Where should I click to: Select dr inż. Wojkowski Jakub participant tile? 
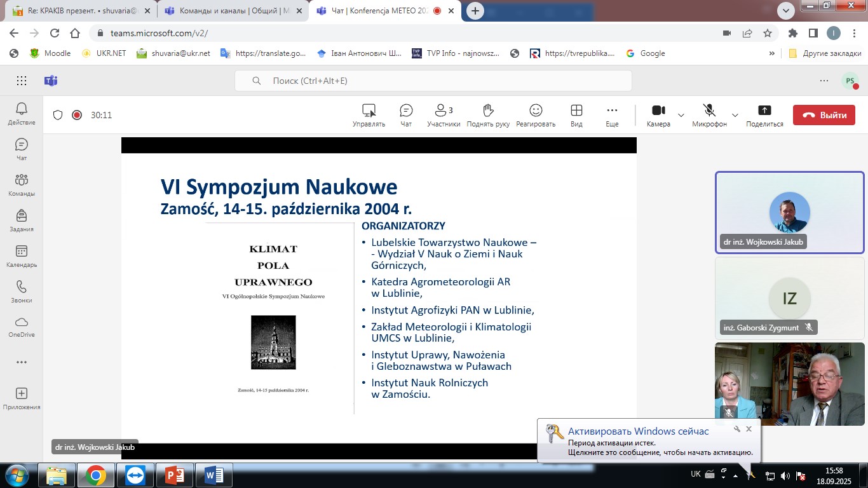pos(790,213)
